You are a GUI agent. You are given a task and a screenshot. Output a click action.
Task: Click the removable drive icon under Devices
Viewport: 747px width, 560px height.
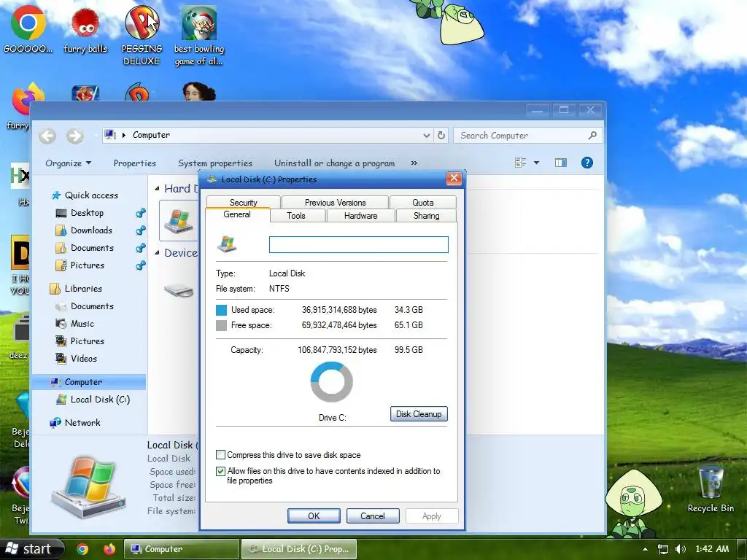pyautogui.click(x=179, y=289)
